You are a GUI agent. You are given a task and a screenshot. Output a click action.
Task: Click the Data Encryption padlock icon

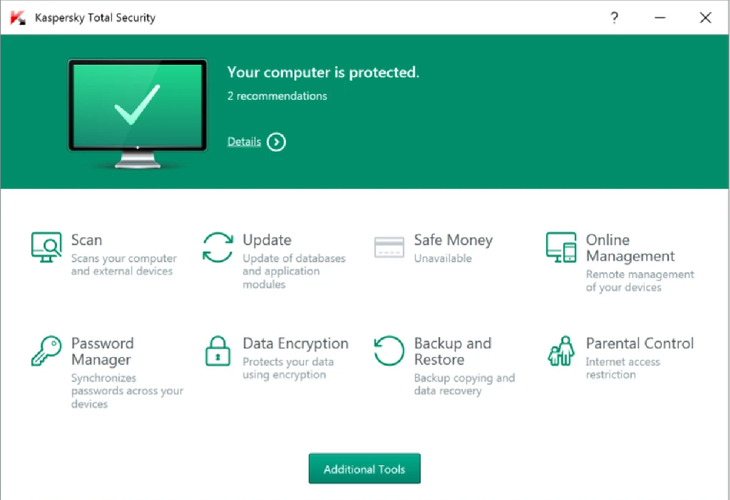tap(218, 351)
